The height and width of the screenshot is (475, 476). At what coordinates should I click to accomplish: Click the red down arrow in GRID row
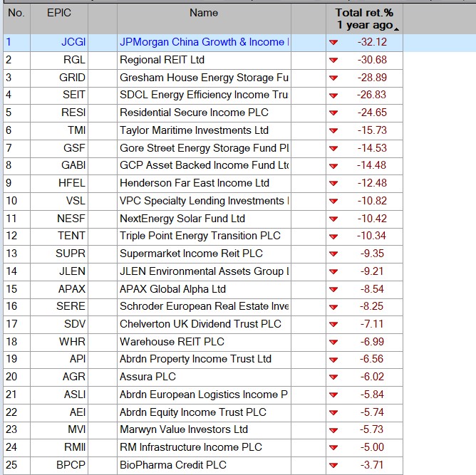333,78
